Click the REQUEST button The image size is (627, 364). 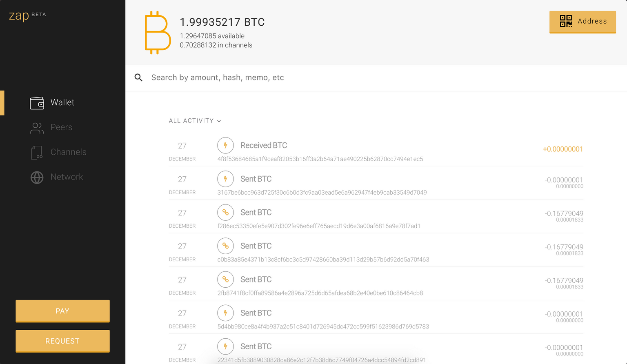[62, 341]
